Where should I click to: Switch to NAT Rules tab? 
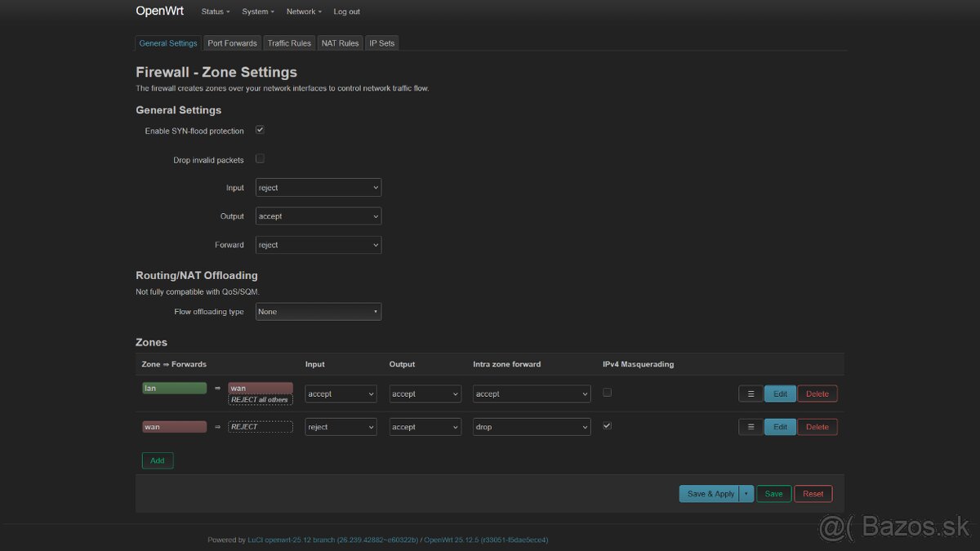coord(340,43)
